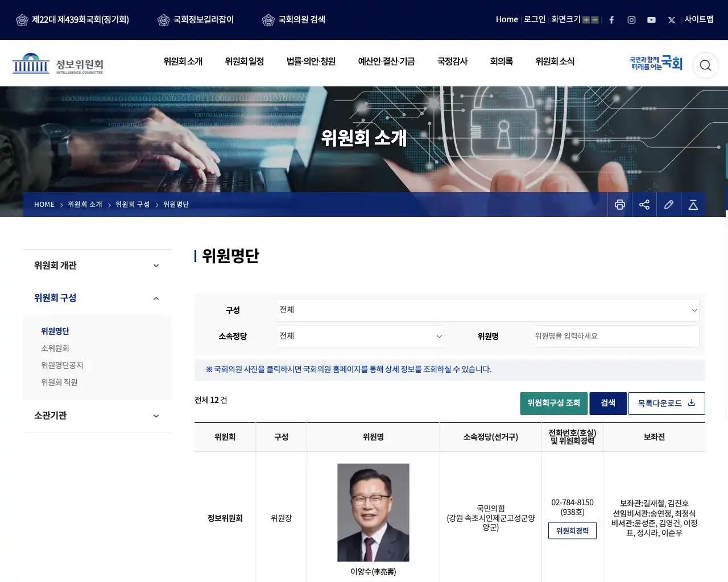Open the 위원회 일정 top menu

245,61
